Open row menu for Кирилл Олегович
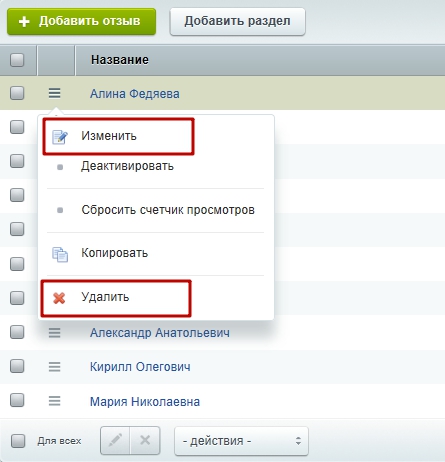 tap(54, 367)
